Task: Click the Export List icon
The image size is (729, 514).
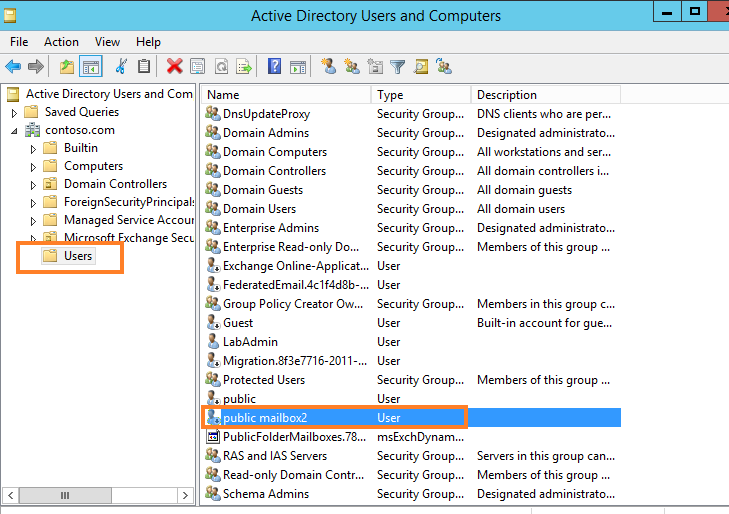Action: 244,66
